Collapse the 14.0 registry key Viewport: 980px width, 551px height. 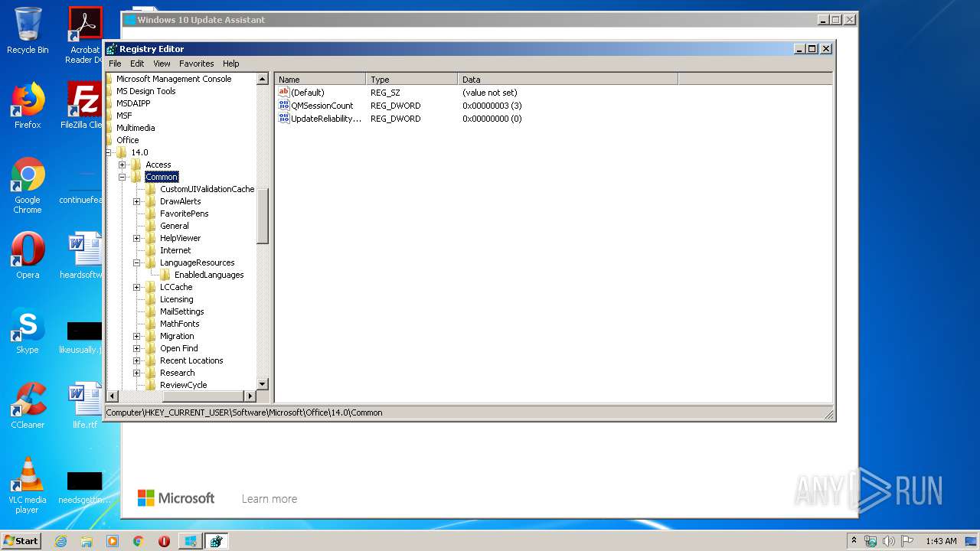point(108,152)
